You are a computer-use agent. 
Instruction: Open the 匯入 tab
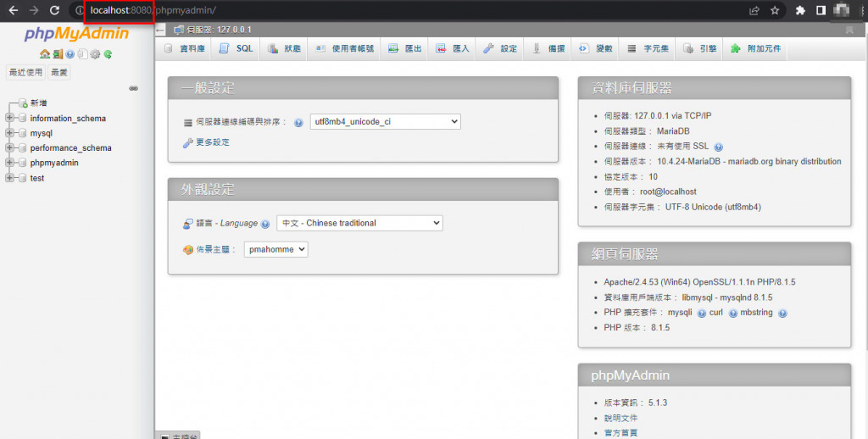click(x=453, y=48)
